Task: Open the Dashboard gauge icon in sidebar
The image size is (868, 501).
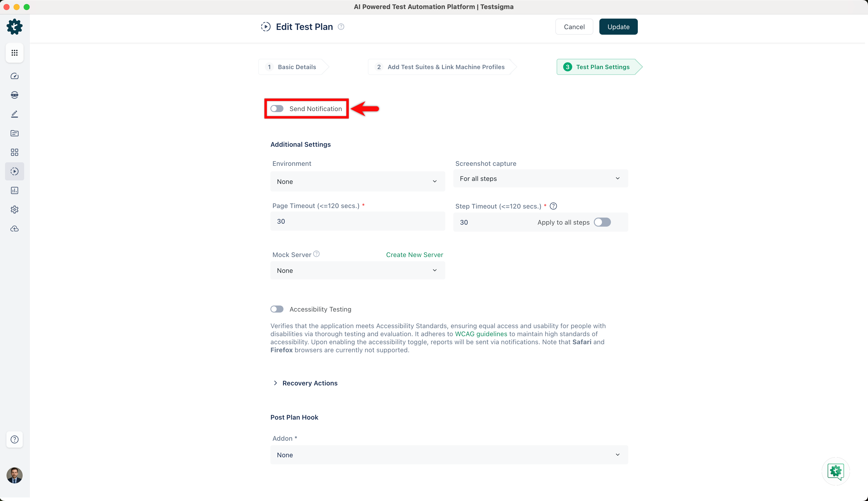Action: [x=15, y=76]
